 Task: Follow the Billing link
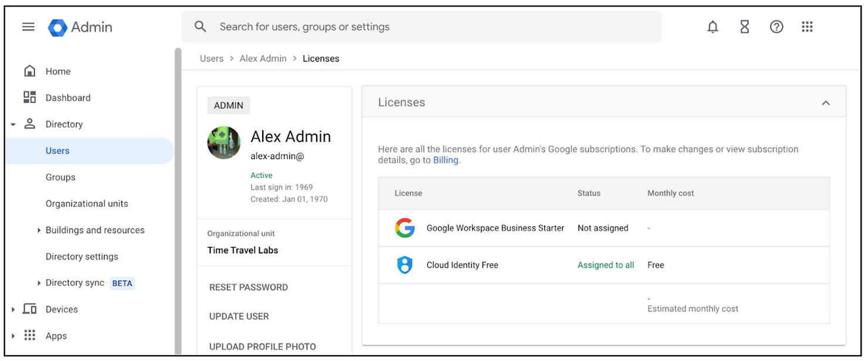(x=446, y=160)
